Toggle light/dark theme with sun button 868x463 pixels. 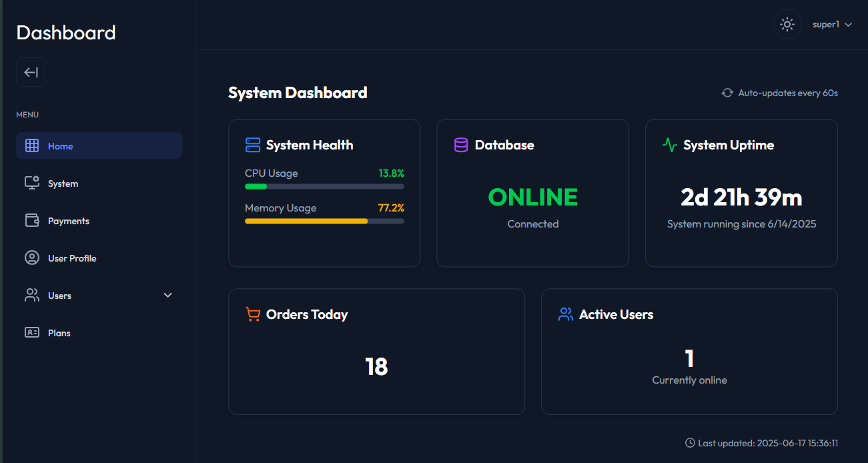point(787,25)
